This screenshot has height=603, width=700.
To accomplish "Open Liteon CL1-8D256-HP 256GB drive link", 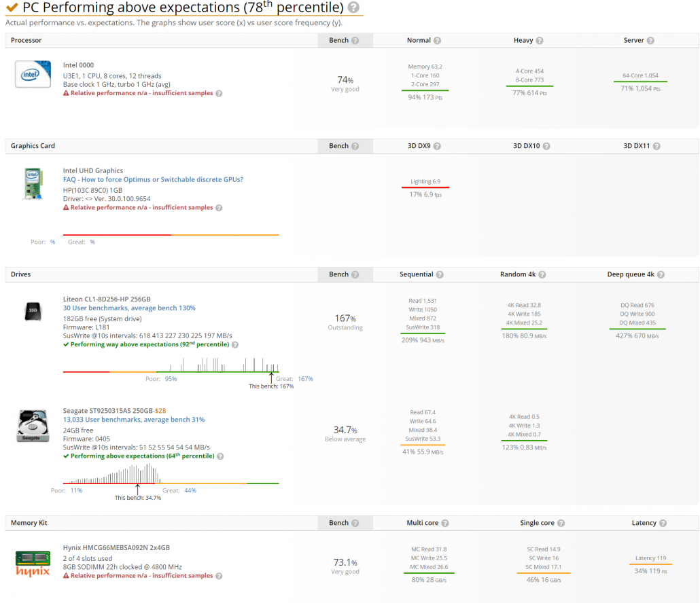I will click(x=107, y=299).
